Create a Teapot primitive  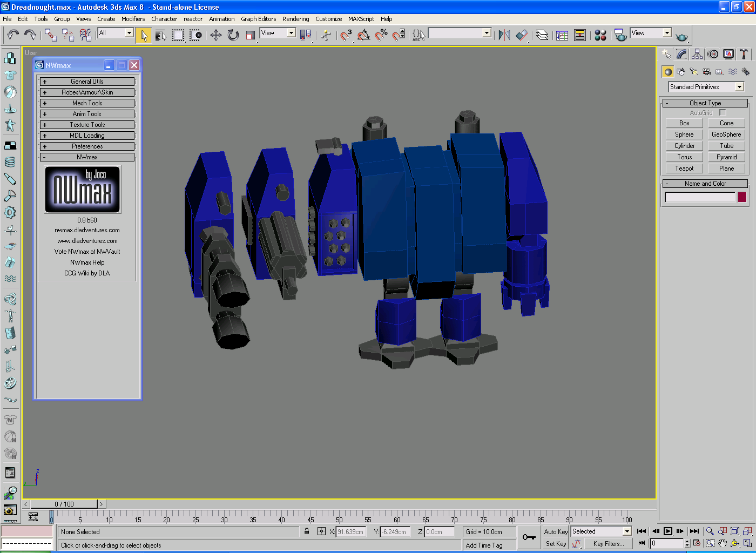tap(684, 168)
